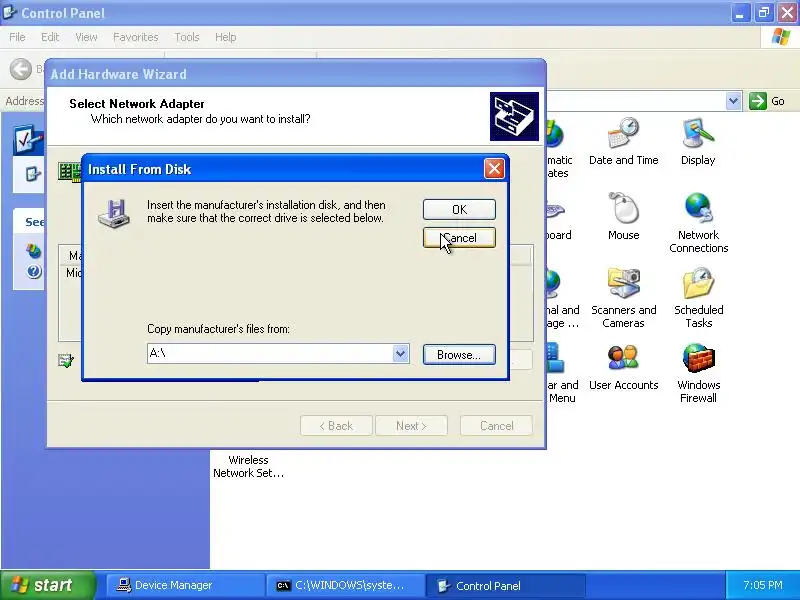
Task: Click the Control Panel title bar icon
Action: [x=9, y=12]
